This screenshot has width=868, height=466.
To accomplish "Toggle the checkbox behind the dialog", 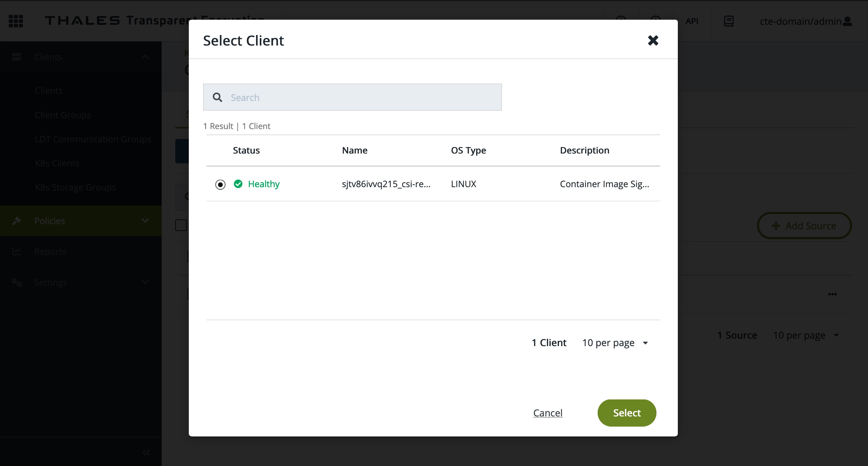I will click(x=181, y=225).
